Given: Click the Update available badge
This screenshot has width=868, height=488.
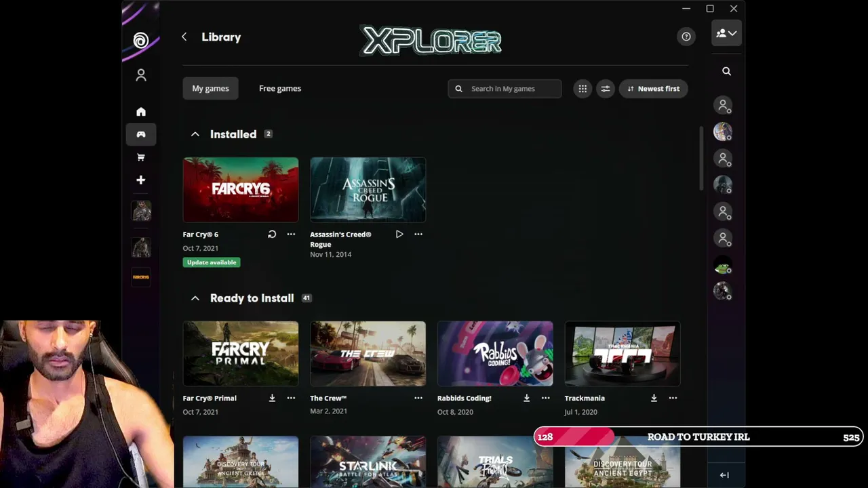Looking at the screenshot, I should (x=212, y=262).
